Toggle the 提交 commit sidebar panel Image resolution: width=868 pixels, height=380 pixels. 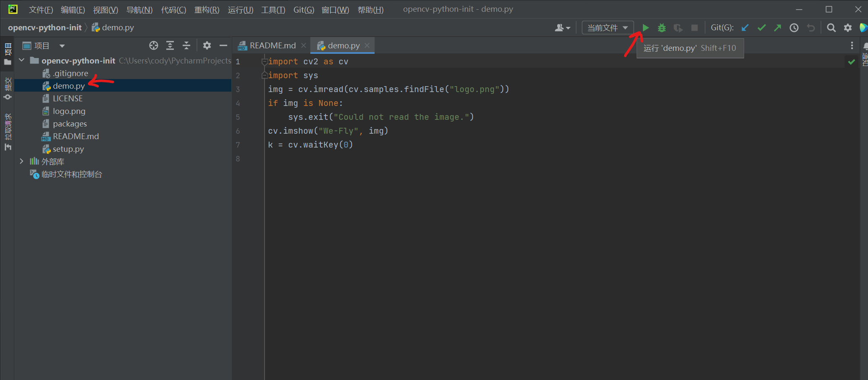tap(8, 88)
